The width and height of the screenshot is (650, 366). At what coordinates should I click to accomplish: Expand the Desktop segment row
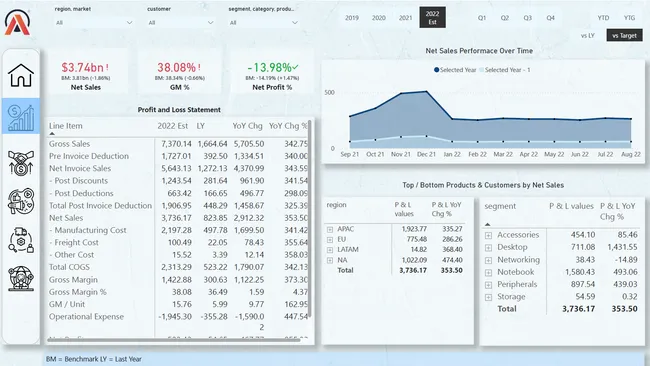tap(488, 248)
